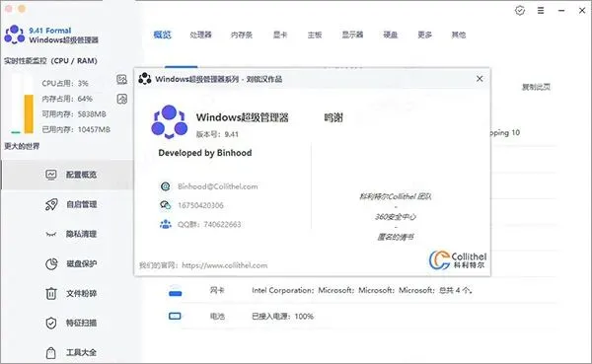Click the Binhood@Collithel.com email address
The height and width of the screenshot is (364, 592).
tap(218, 186)
